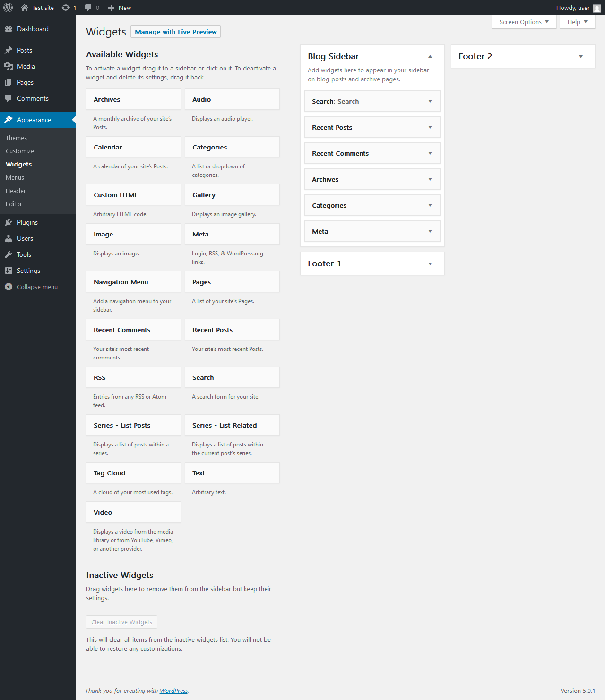Open Editor submenu item

tap(14, 204)
